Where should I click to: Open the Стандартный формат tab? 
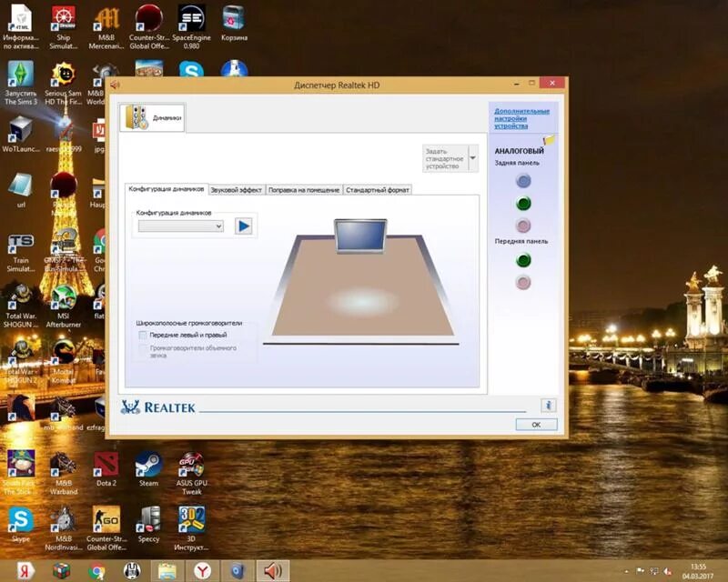click(x=377, y=189)
